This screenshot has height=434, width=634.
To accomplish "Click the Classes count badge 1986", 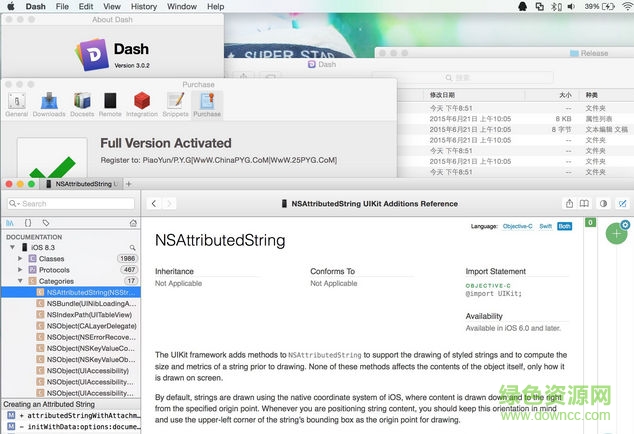I will [127, 258].
